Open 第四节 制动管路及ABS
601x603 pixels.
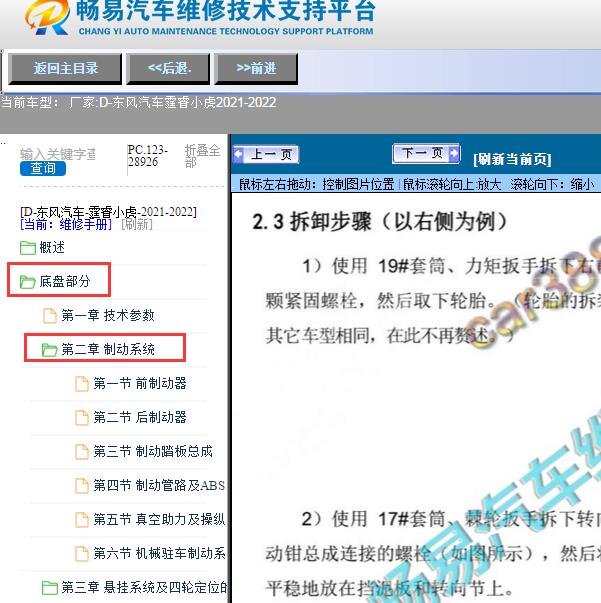pos(159,485)
